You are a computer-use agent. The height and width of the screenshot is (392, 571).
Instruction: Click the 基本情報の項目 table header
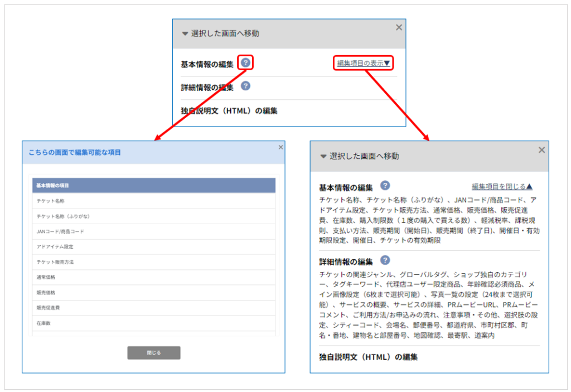pyautogui.click(x=154, y=186)
